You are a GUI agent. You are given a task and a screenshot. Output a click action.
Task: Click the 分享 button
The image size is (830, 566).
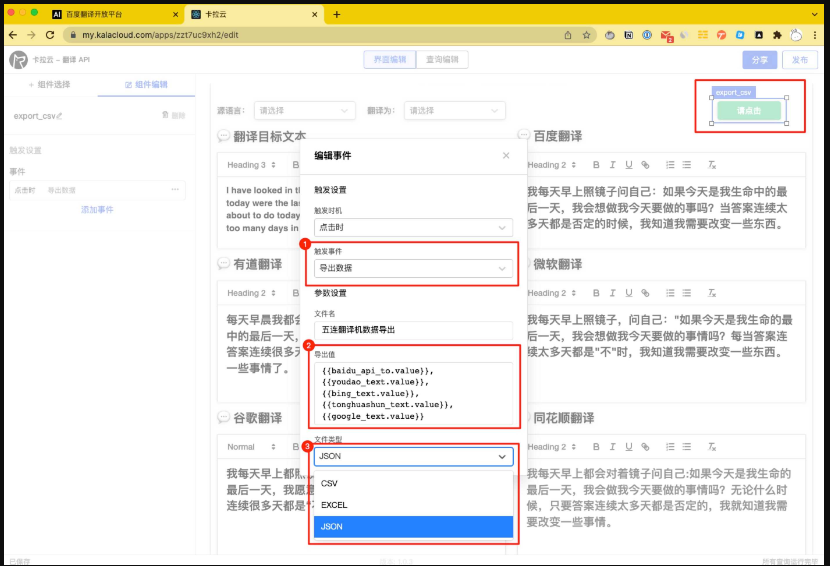(760, 60)
